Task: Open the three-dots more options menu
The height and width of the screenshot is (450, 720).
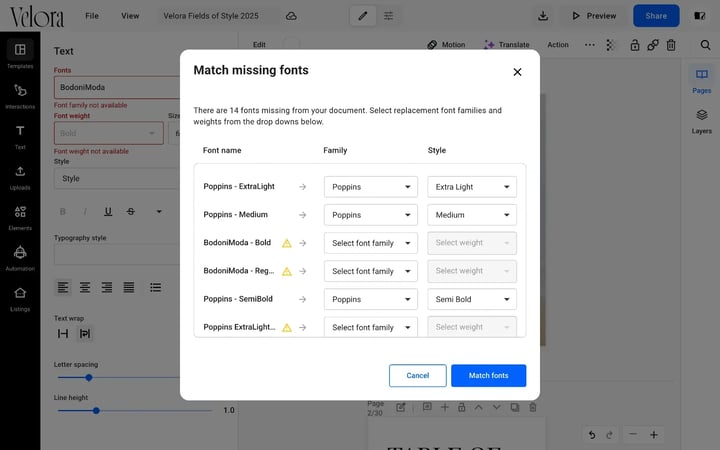Action: [x=590, y=45]
